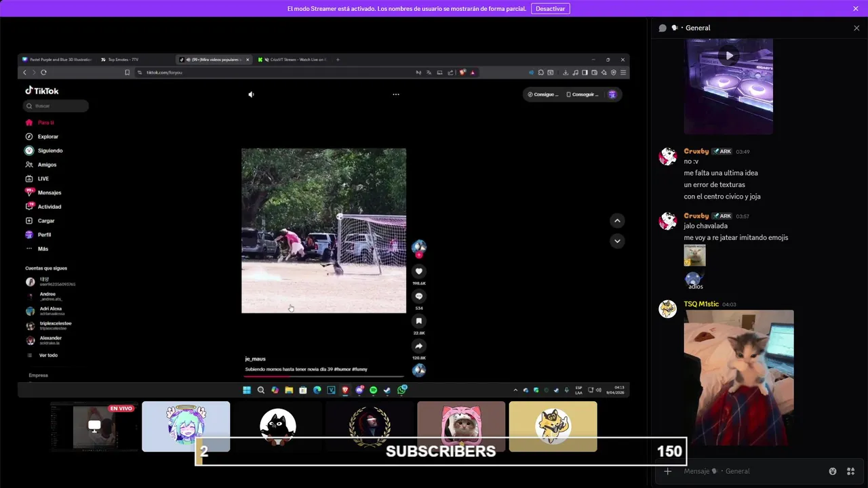The image size is (868, 488).
Task: Click the Consigue coins button in TikTok
Action: click(542, 94)
